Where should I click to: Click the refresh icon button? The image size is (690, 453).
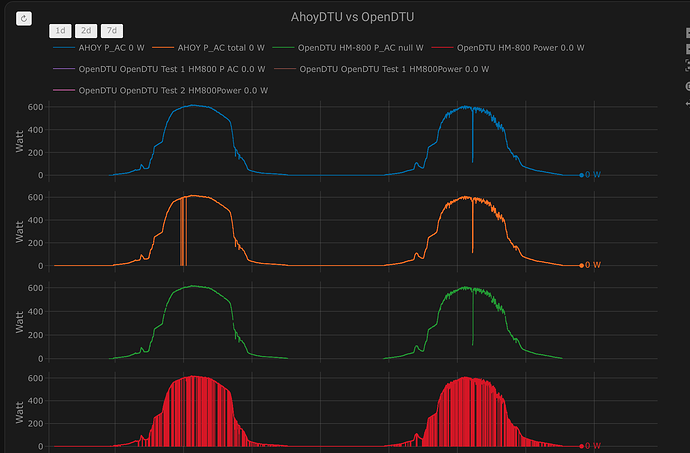click(24, 18)
